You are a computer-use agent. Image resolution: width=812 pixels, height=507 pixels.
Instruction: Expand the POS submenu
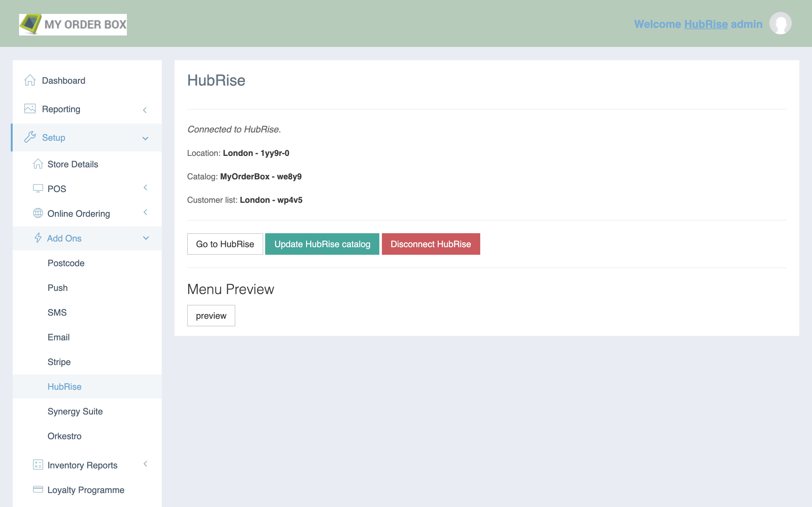click(145, 188)
